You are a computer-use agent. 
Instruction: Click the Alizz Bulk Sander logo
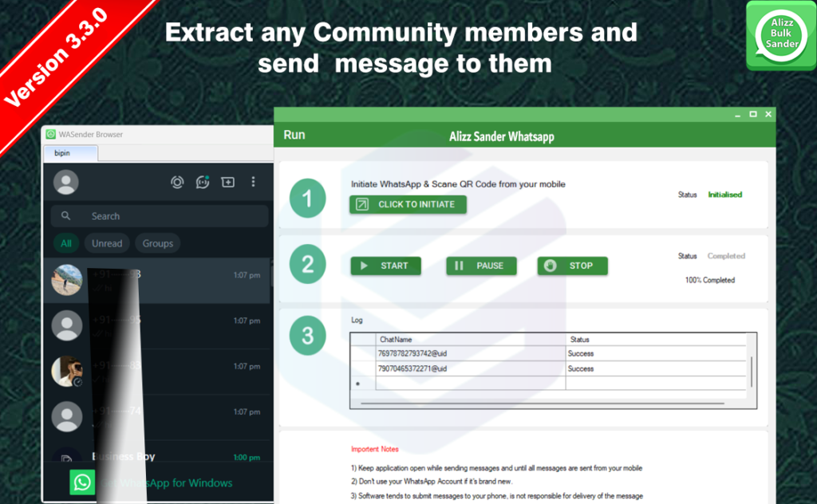(780, 36)
